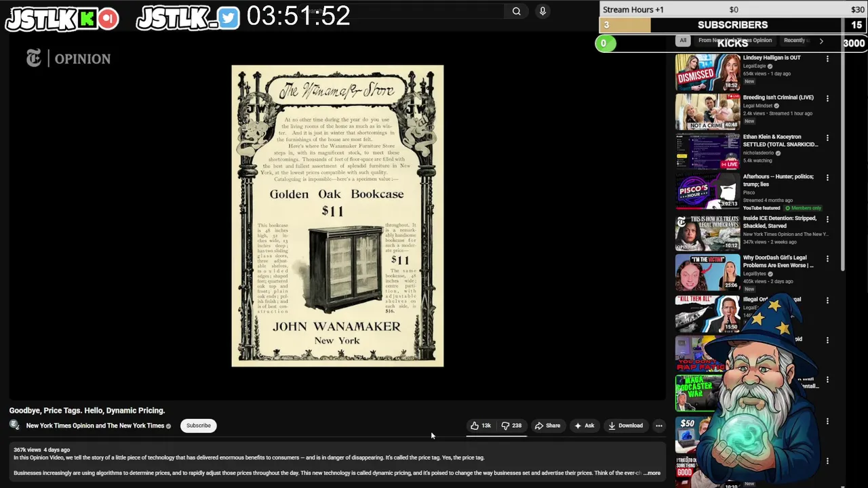Open Lindsey Halligan is OUT title
The width and height of the screenshot is (868, 488).
[772, 58]
